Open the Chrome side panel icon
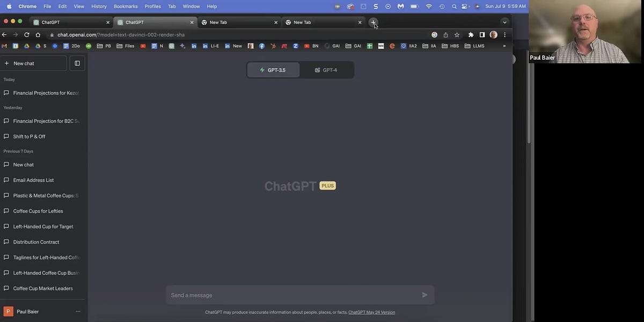 (482, 34)
